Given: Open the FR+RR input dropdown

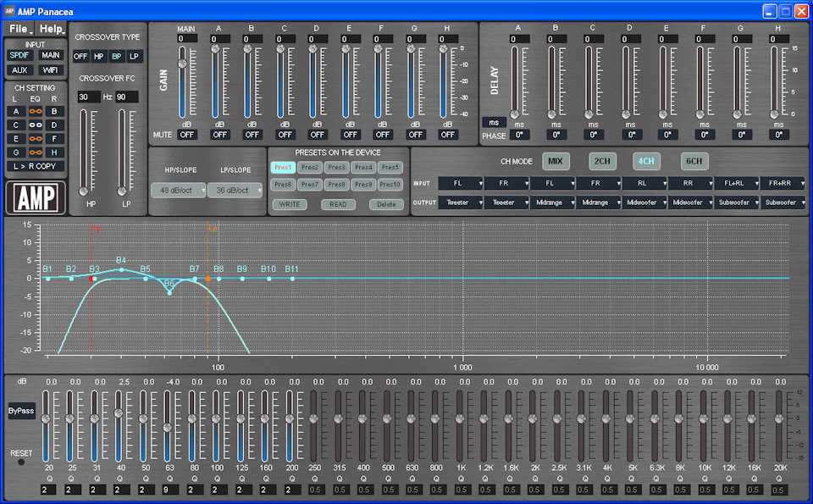Looking at the screenshot, I should (x=783, y=184).
